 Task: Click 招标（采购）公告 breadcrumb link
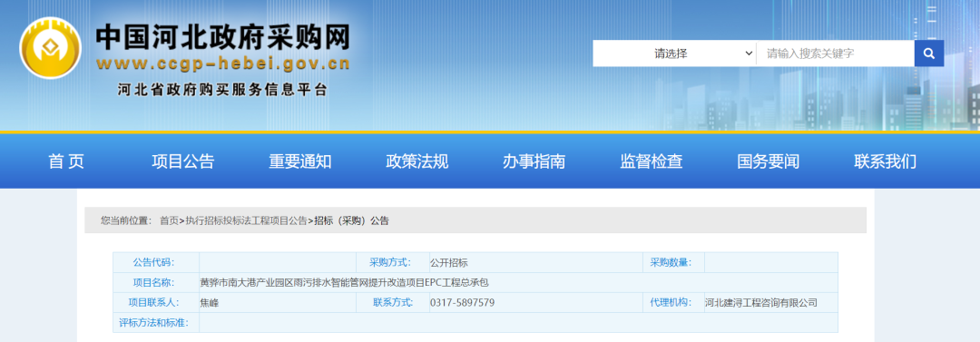point(351,220)
